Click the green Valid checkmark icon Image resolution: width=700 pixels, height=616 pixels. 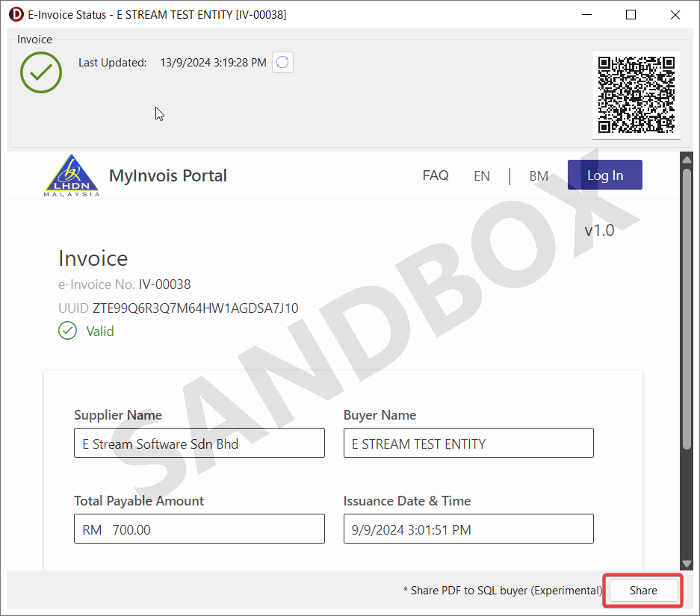tap(67, 331)
